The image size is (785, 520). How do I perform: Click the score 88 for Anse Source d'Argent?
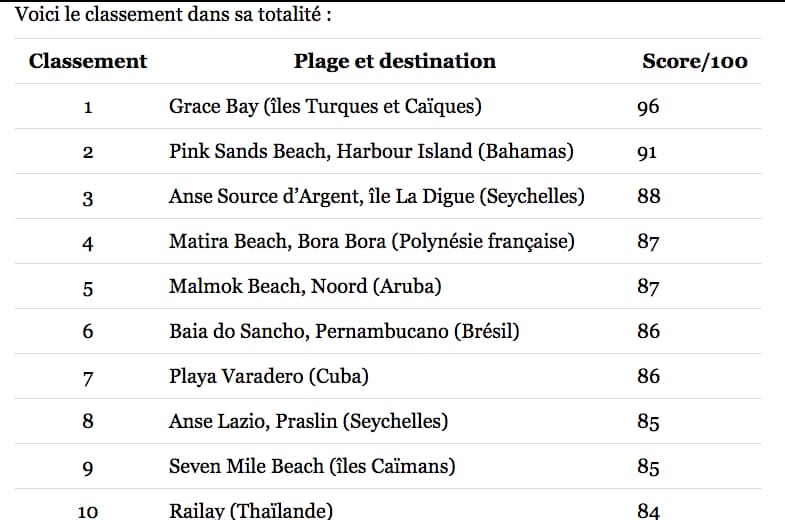[x=648, y=196]
